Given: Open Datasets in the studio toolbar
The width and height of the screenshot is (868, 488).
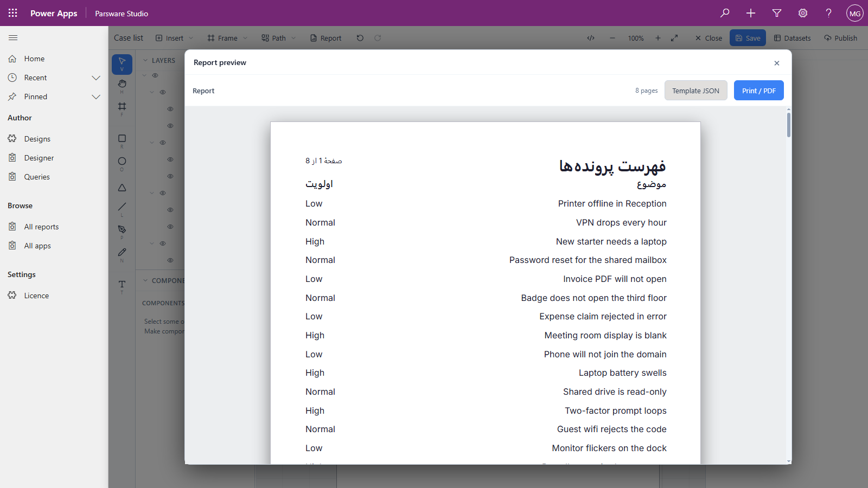Looking at the screenshot, I should (x=793, y=38).
